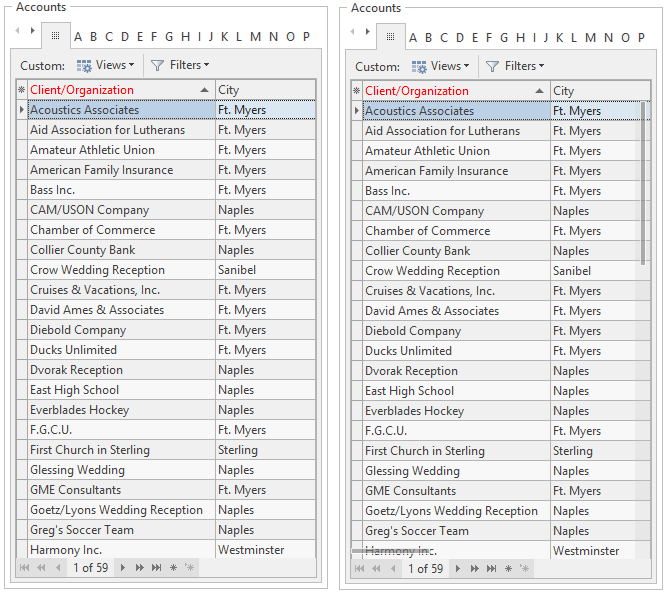Open Views dropdown in right Accounts panel
This screenshot has height=596, width=670.
click(441, 66)
